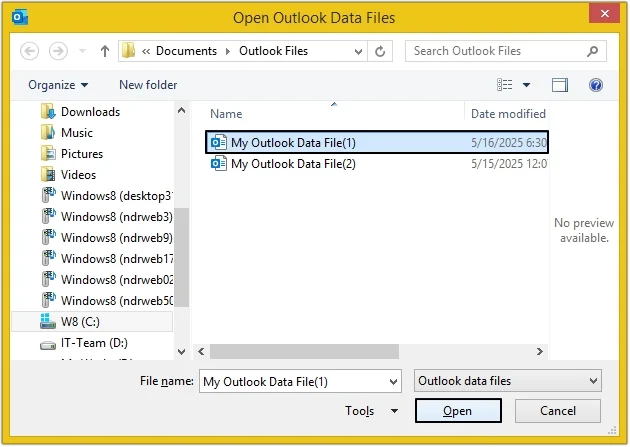This screenshot has height=447, width=630.
Task: Click the Windows8 (ndrweb3) drive icon
Action: [49, 216]
